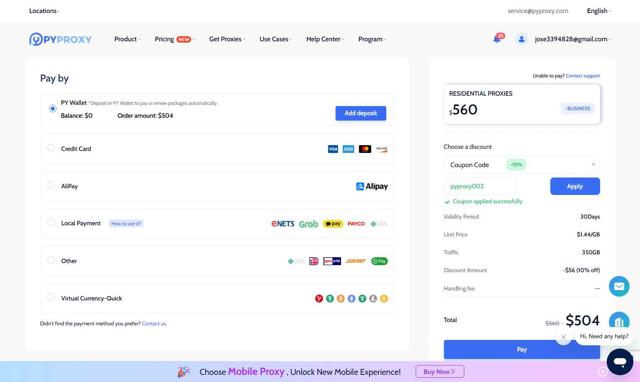Open the Pricing menu
The height and width of the screenshot is (382, 640).
(174, 39)
